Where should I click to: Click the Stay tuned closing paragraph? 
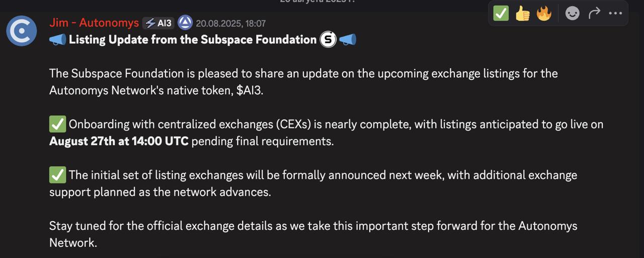click(x=313, y=234)
